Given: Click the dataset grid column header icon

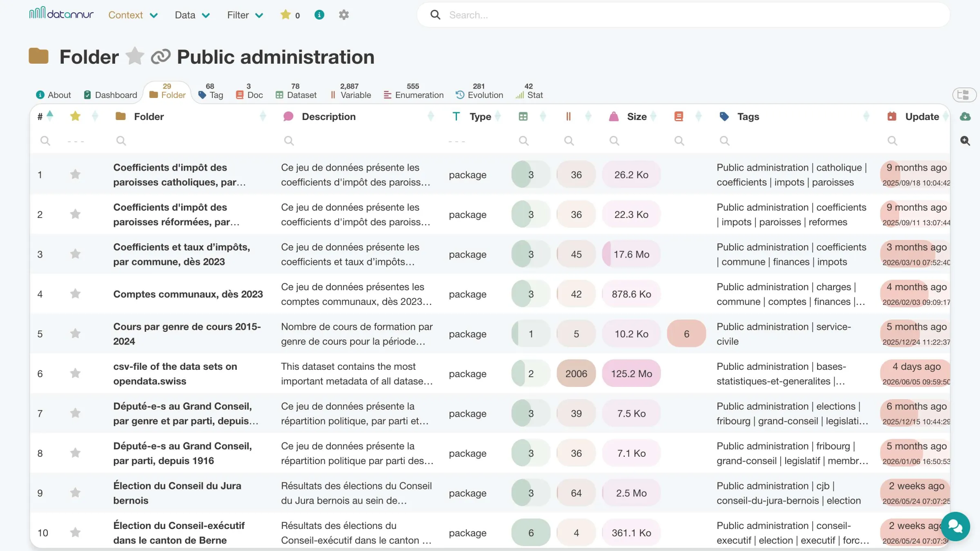Looking at the screenshot, I should pos(523,117).
